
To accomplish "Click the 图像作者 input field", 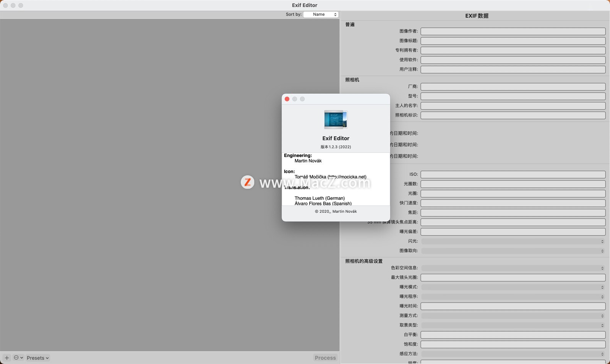I will 513,31.
